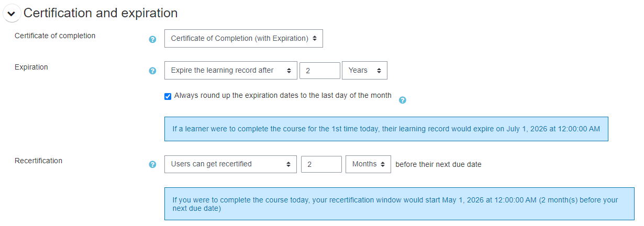This screenshot has height=226, width=644.
Task: Click the recertification window info box
Action: click(x=399, y=204)
